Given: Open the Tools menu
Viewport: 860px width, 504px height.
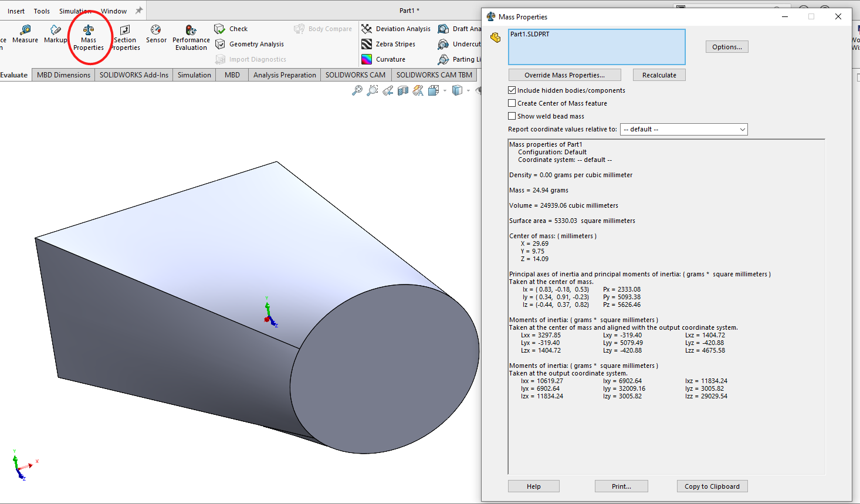Looking at the screenshot, I should pos(42,11).
